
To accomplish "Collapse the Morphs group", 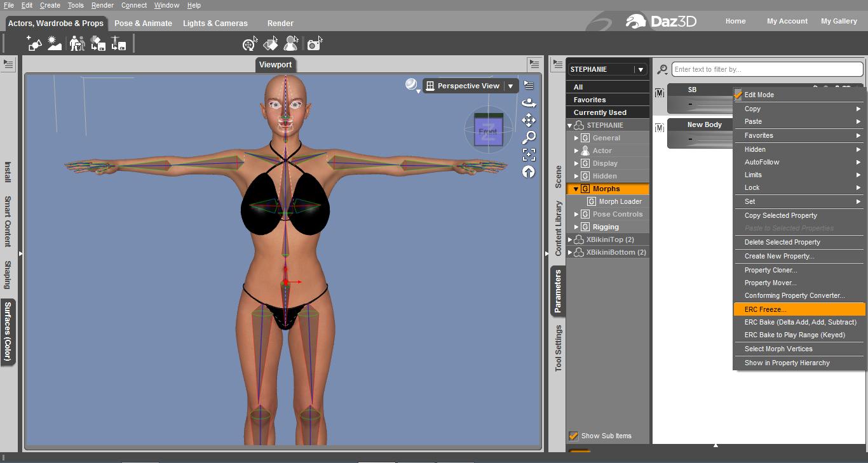I will click(x=576, y=189).
